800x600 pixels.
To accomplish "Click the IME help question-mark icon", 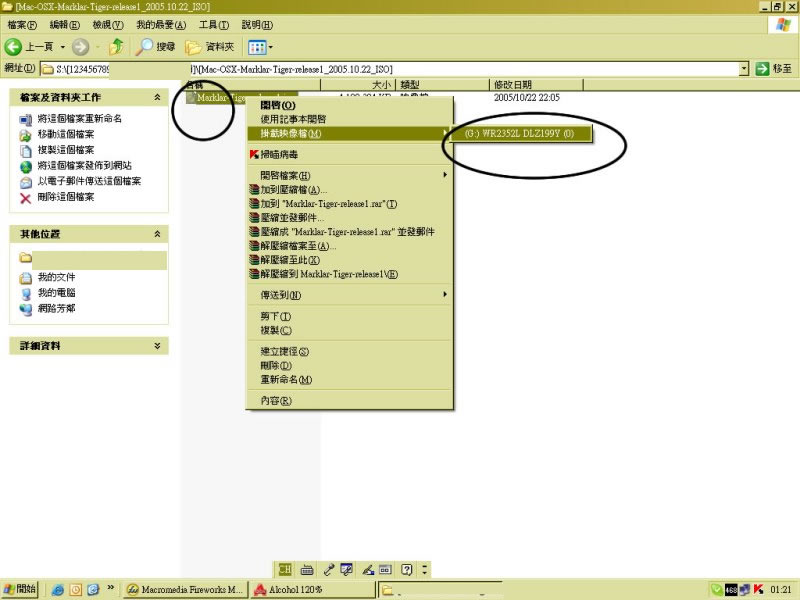I will point(407,569).
